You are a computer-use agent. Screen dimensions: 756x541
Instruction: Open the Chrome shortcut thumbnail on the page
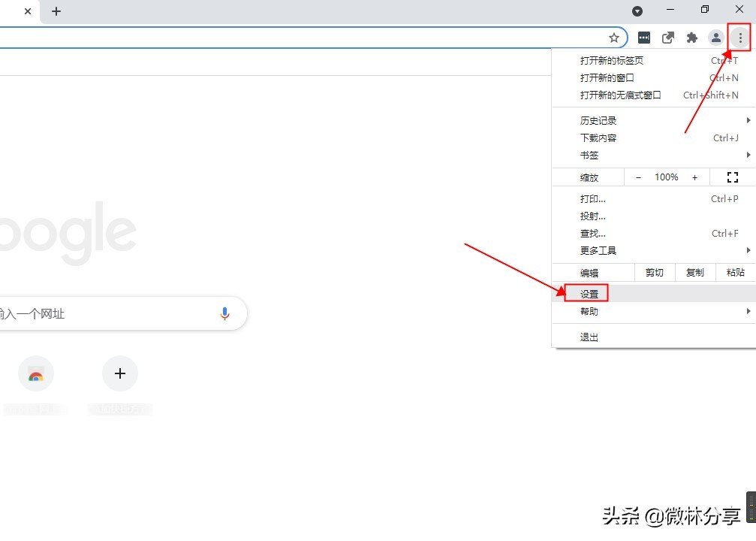click(35, 373)
